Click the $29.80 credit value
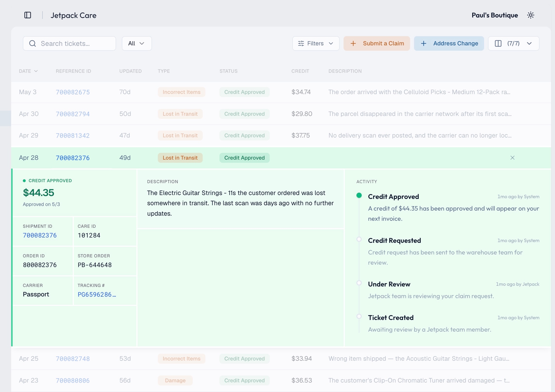 302,114
